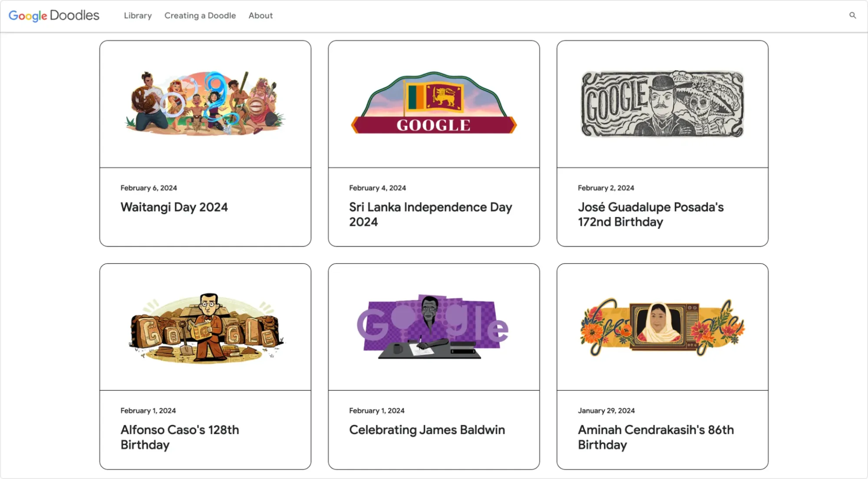Click the search magnifier icon

click(x=852, y=16)
